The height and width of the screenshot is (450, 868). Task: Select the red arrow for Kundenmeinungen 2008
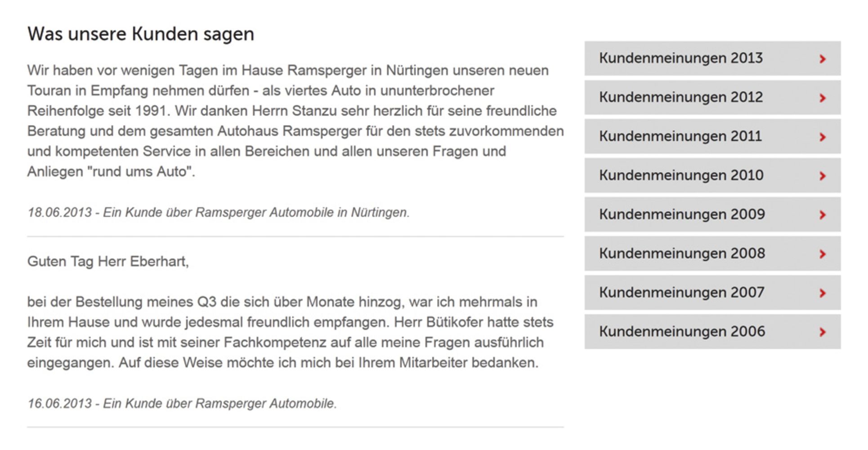(823, 254)
